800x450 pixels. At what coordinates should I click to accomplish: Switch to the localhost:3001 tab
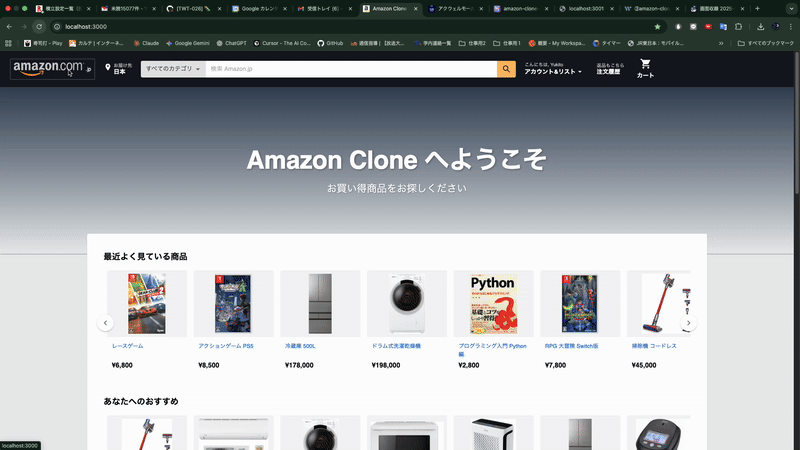[586, 9]
